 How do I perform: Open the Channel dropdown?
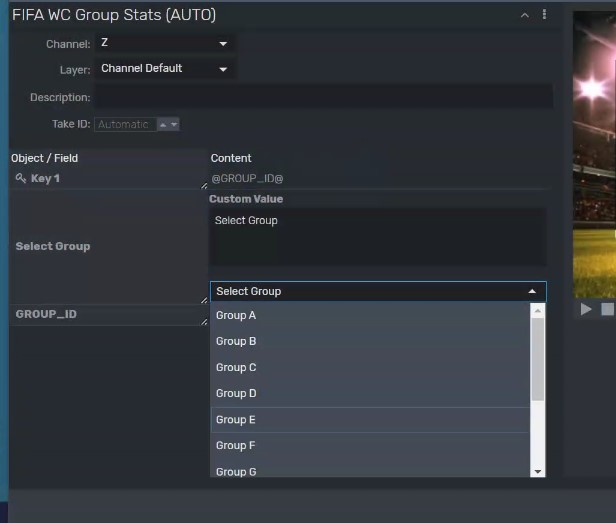tap(165, 43)
